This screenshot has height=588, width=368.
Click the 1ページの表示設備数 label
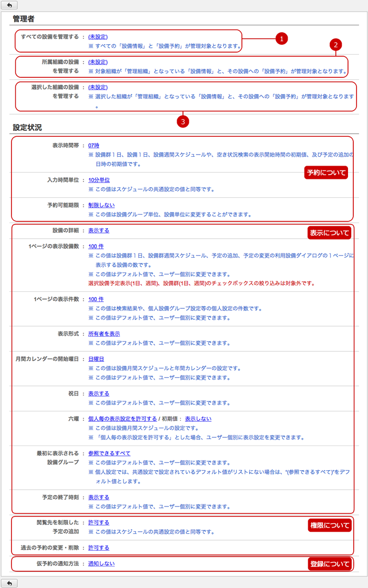54,246
